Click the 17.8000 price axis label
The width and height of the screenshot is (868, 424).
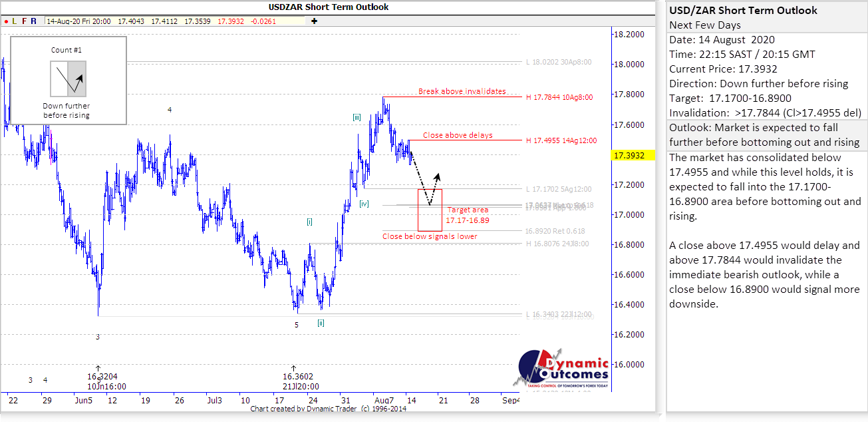[629, 95]
